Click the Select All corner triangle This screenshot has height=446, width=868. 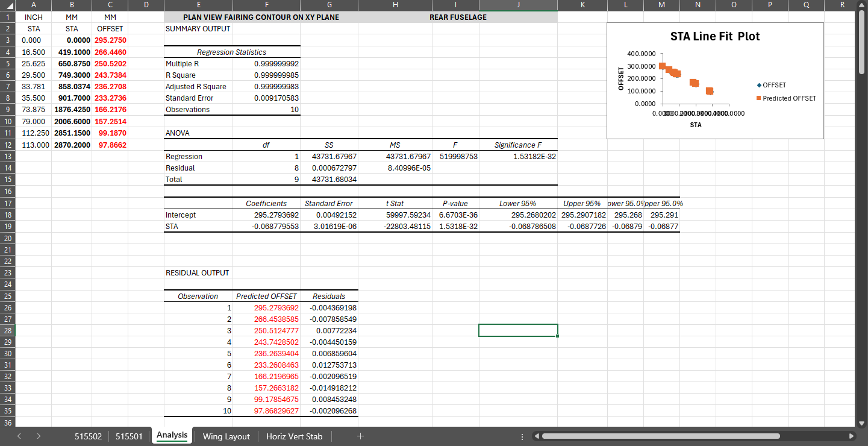[x=9, y=6]
